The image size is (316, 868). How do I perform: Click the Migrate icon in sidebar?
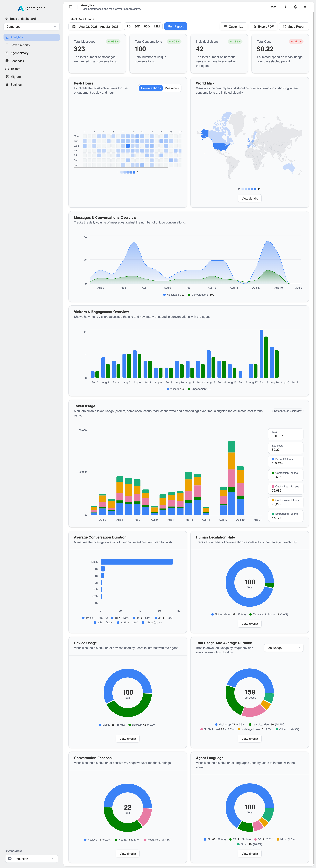click(7, 77)
